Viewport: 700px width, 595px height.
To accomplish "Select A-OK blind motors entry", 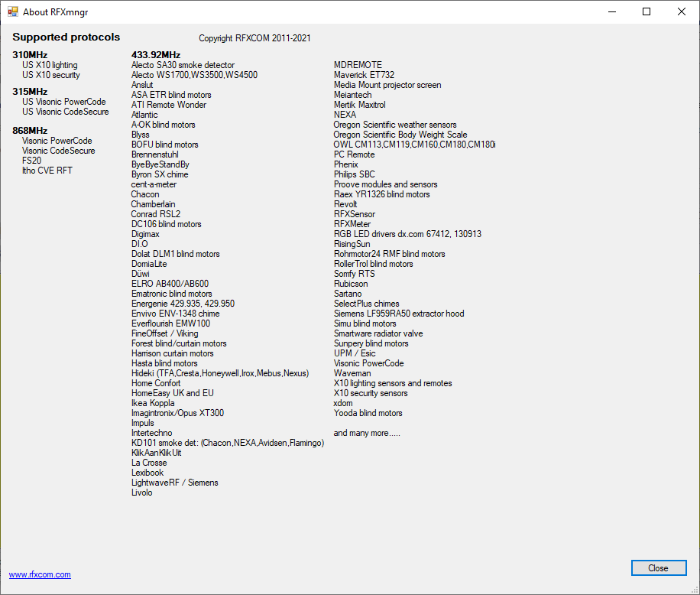I will (164, 125).
